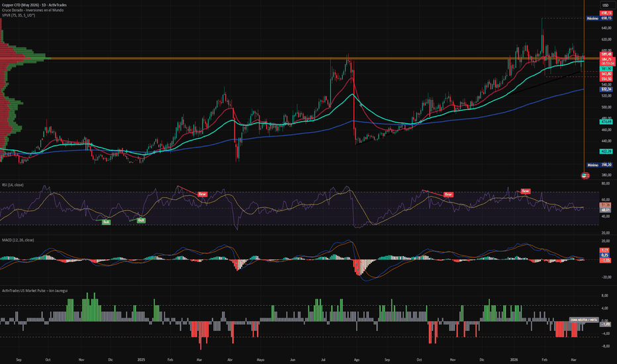This screenshot has width=617, height=364.
Task: Click the MACD (12, 26, close) indicator label
Action: [x=18, y=240]
